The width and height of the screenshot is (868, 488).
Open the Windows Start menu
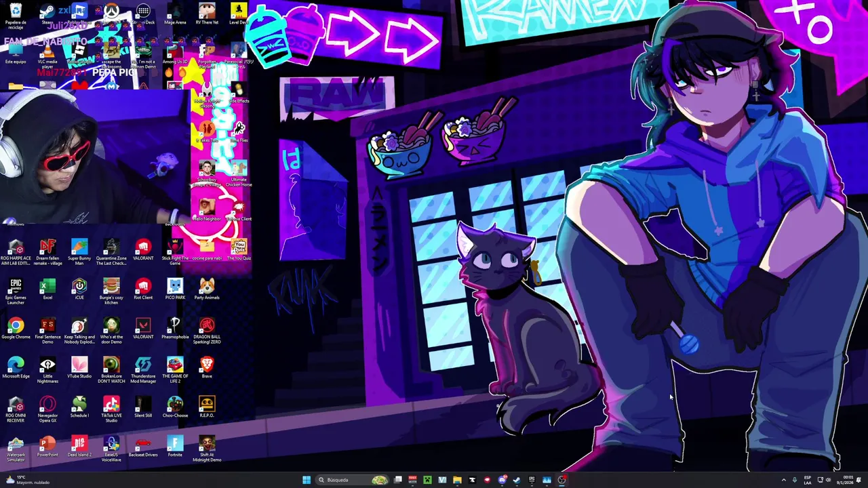[x=307, y=480]
